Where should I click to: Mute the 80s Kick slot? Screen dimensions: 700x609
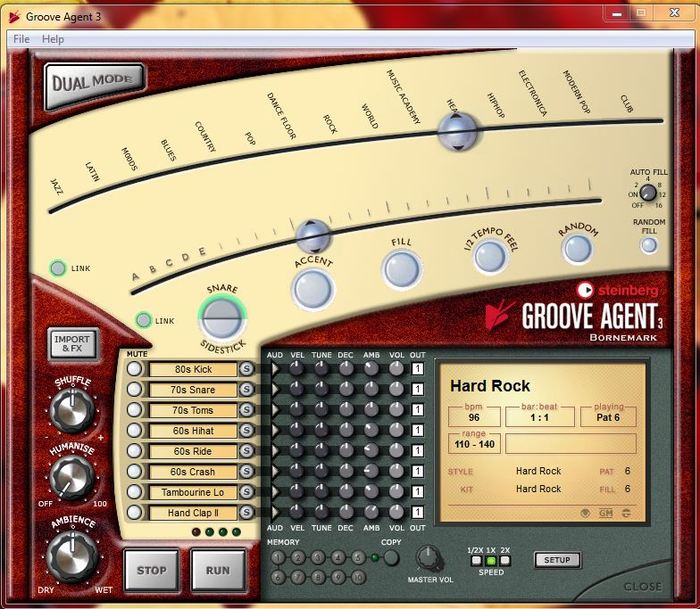[134, 369]
